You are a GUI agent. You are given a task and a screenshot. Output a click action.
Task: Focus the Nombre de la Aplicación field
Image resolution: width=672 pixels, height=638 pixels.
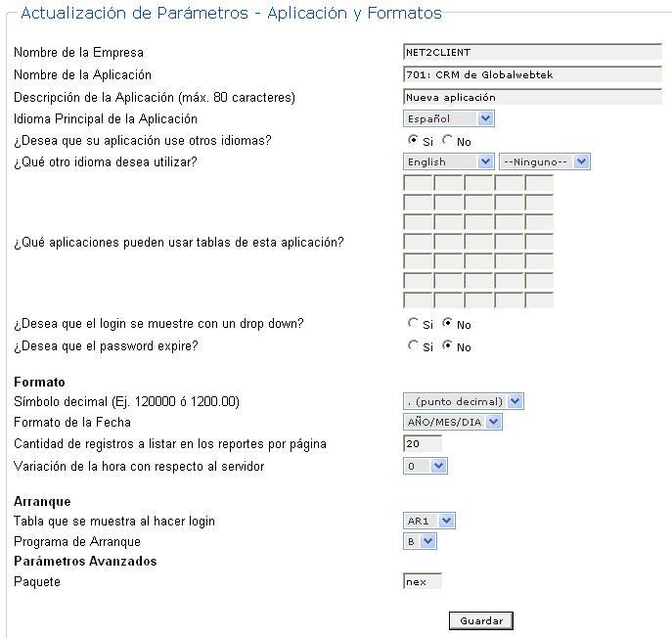[x=532, y=75]
